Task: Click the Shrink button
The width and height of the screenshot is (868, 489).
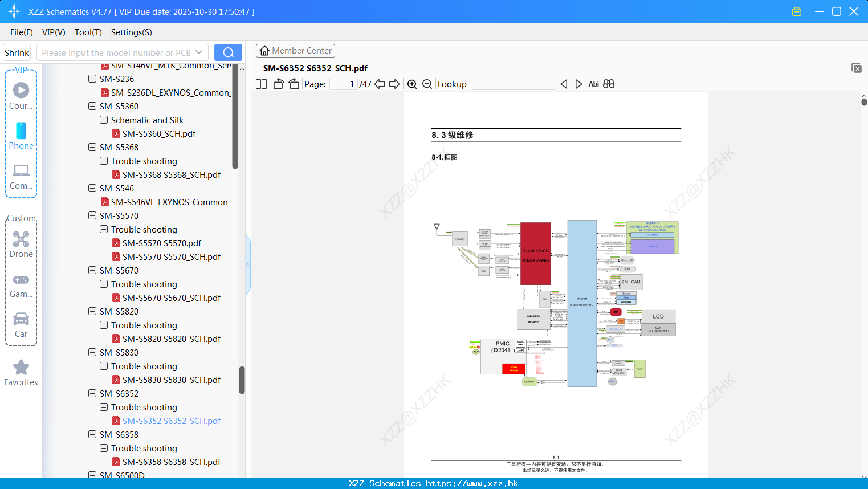Action: [17, 52]
